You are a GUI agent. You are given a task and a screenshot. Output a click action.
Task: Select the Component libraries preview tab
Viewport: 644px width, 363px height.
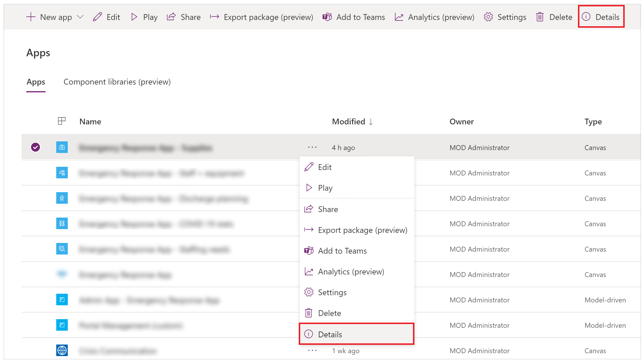pos(117,81)
